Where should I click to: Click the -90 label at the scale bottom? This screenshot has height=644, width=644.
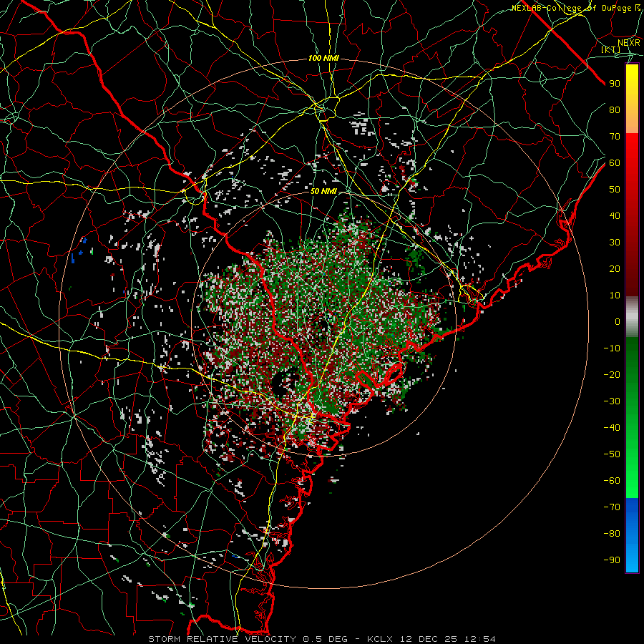pyautogui.click(x=612, y=560)
